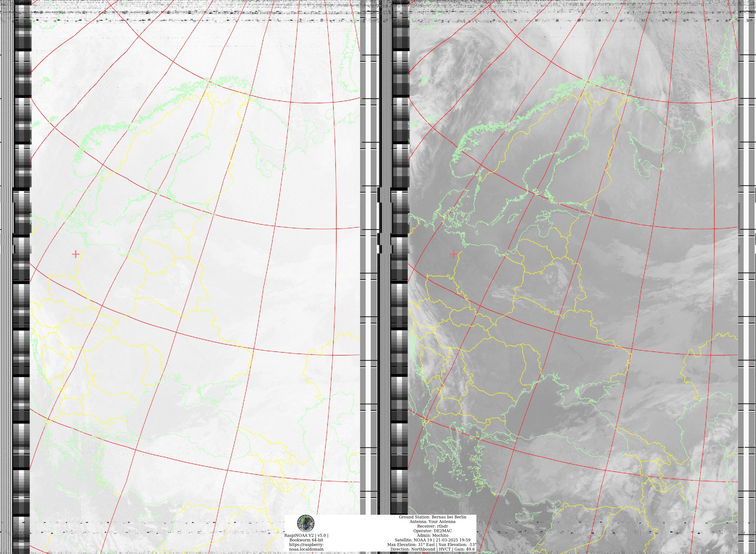Click the red crosshair marker on the right infrared image
The image size is (756, 554).
(x=454, y=254)
